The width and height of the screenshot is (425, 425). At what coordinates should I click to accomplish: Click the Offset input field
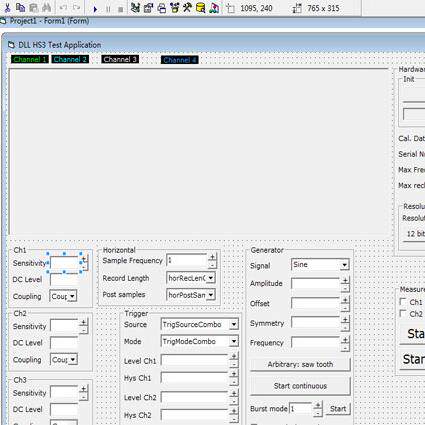[x=316, y=303]
